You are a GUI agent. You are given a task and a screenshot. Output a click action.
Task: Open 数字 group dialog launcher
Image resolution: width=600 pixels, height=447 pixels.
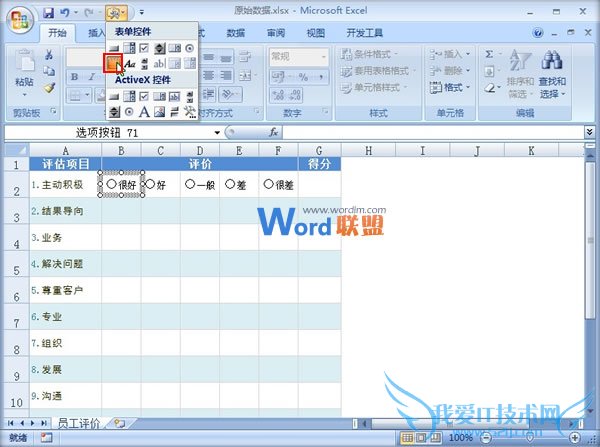(x=325, y=111)
